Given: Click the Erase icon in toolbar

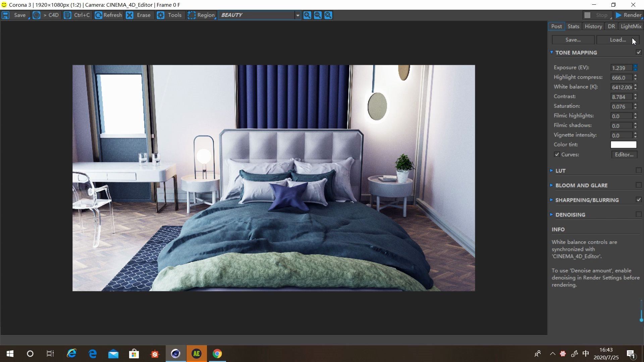Looking at the screenshot, I should coord(130,15).
